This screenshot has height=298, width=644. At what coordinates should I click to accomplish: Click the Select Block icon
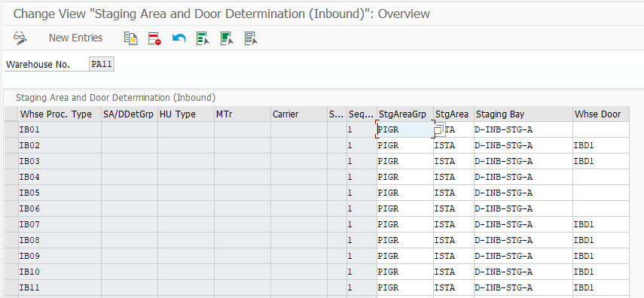tap(227, 38)
